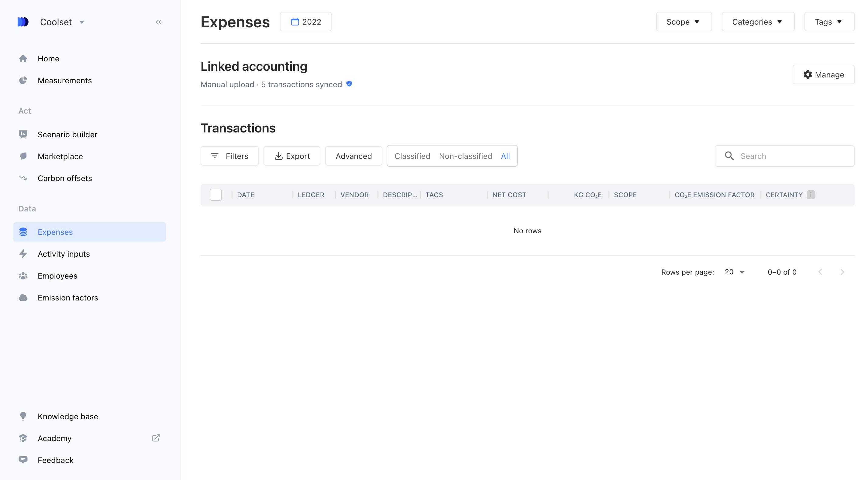Click the Manage button
Screen dimensions: 868x480
tap(823, 74)
